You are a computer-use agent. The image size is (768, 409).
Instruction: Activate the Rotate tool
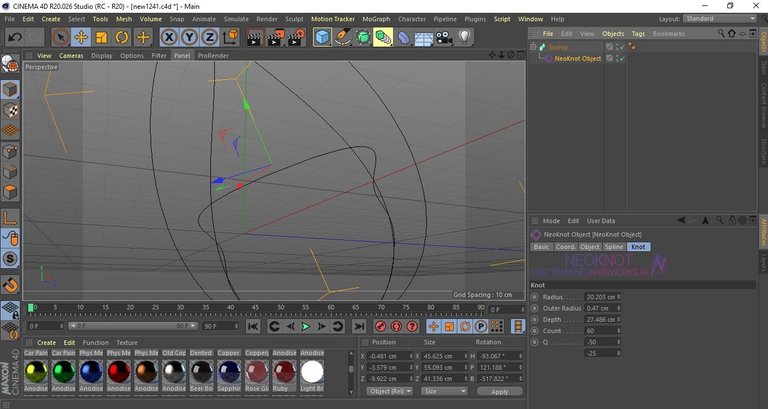pyautogui.click(x=122, y=37)
